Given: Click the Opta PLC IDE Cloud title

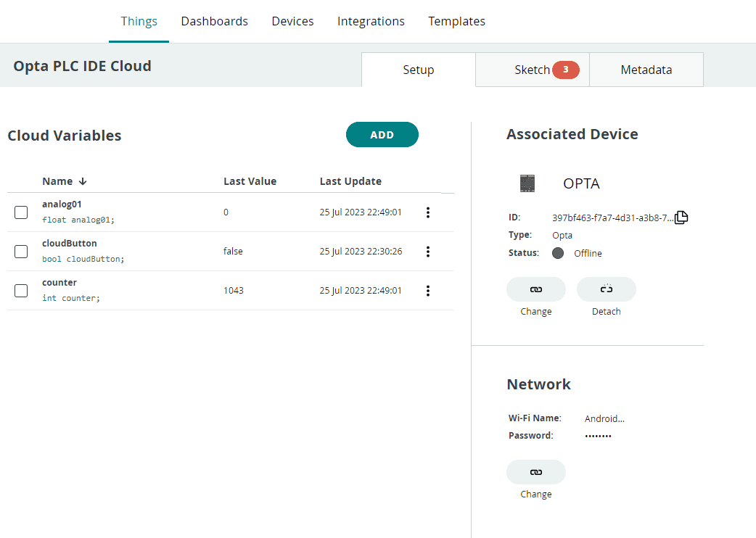Looking at the screenshot, I should (x=82, y=66).
